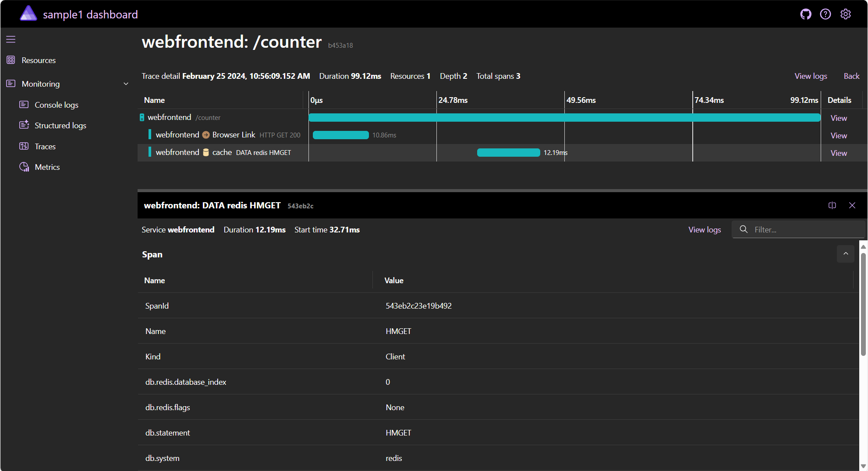Open Console logs in sidebar
Viewport: 868px width, 471px height.
pos(56,105)
